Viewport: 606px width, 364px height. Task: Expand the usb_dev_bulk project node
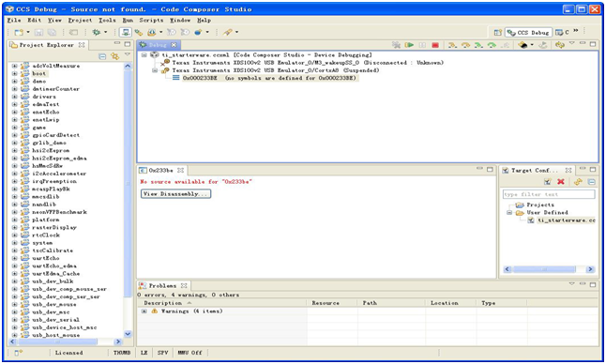[x=14, y=281]
